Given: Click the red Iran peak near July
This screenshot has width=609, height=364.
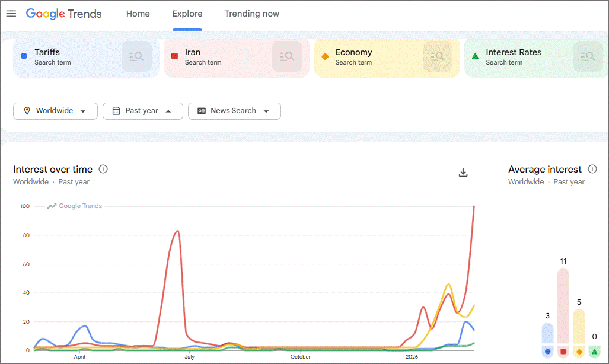Looking at the screenshot, I should point(177,231).
